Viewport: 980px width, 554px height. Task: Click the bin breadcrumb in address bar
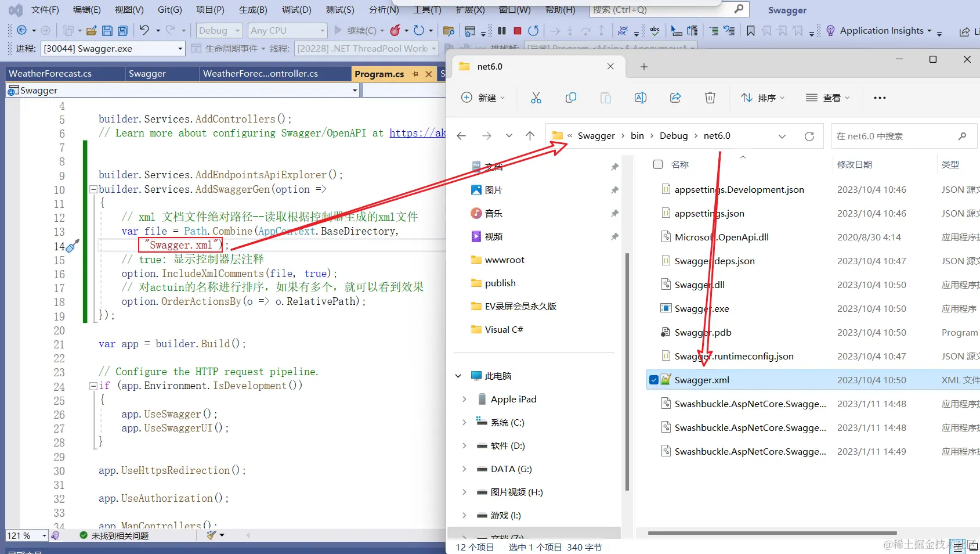pyautogui.click(x=637, y=136)
